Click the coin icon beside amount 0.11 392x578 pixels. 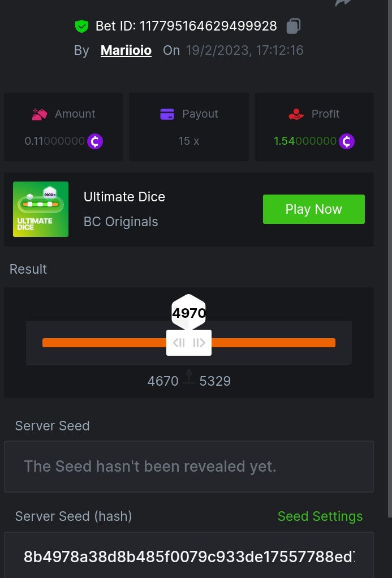[95, 141]
